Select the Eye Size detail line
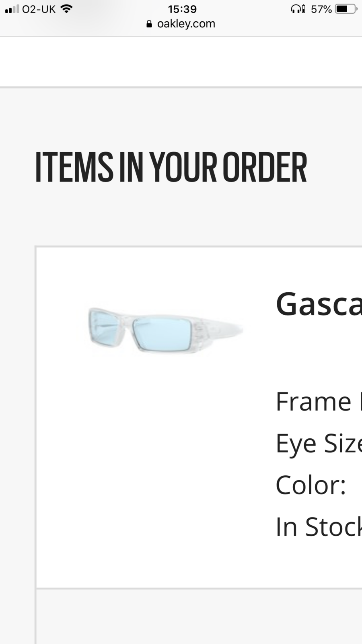This screenshot has width=362, height=644. point(319,444)
